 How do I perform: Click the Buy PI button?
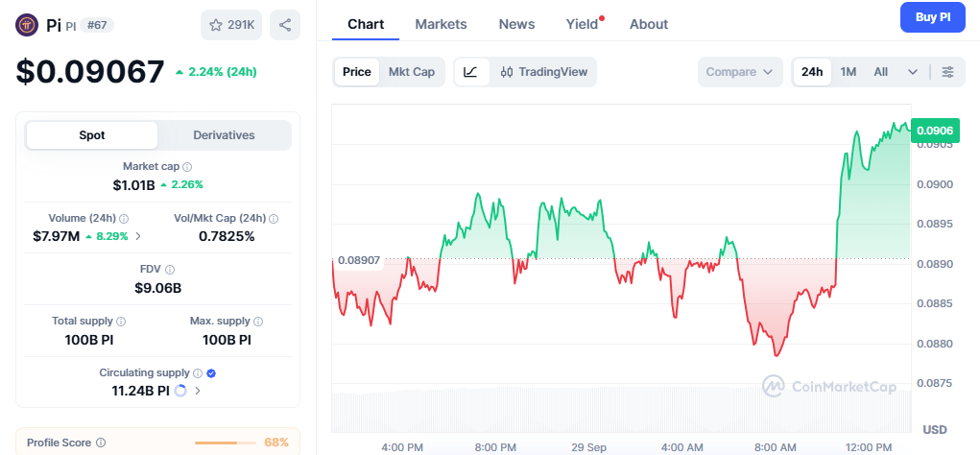[x=933, y=17]
